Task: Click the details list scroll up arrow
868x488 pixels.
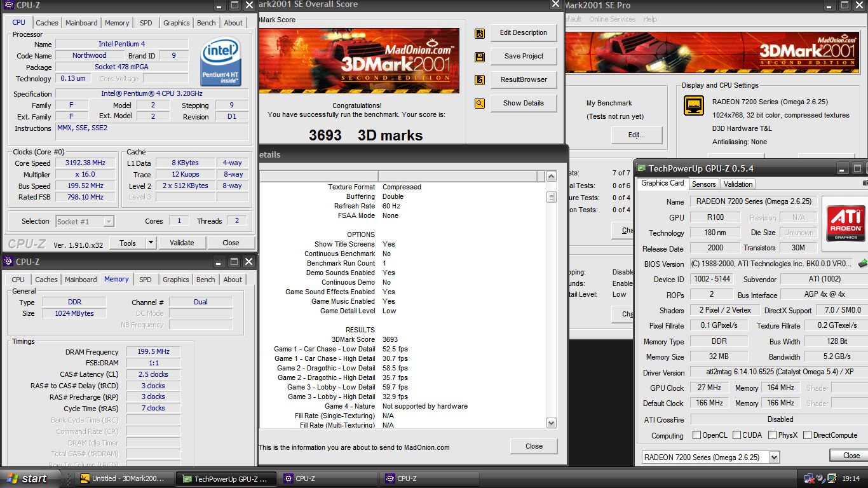Action: click(551, 177)
